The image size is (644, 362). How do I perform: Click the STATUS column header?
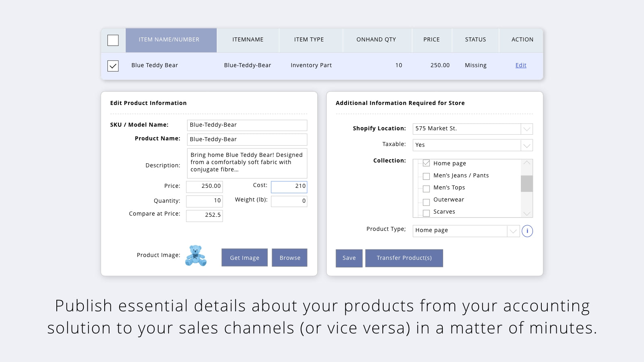(x=475, y=40)
